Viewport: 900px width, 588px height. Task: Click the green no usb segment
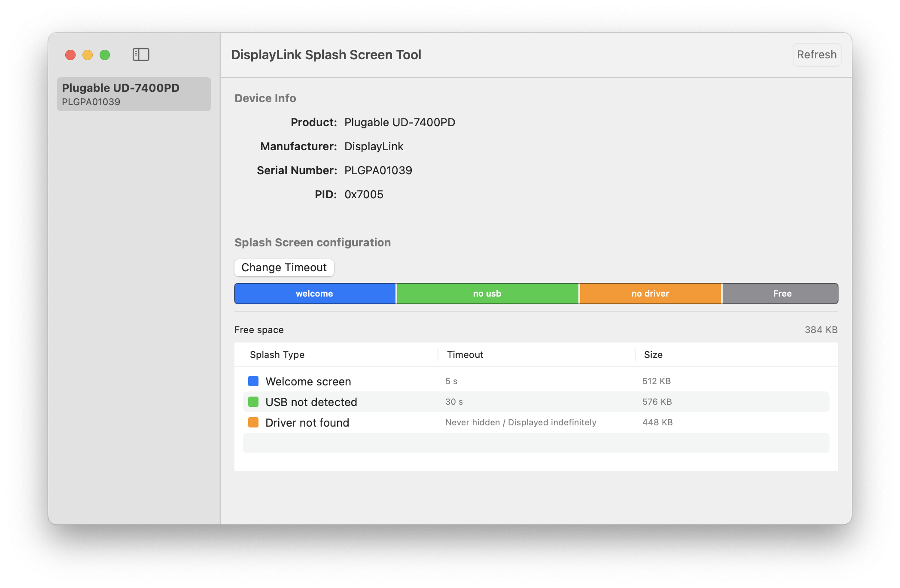click(487, 294)
